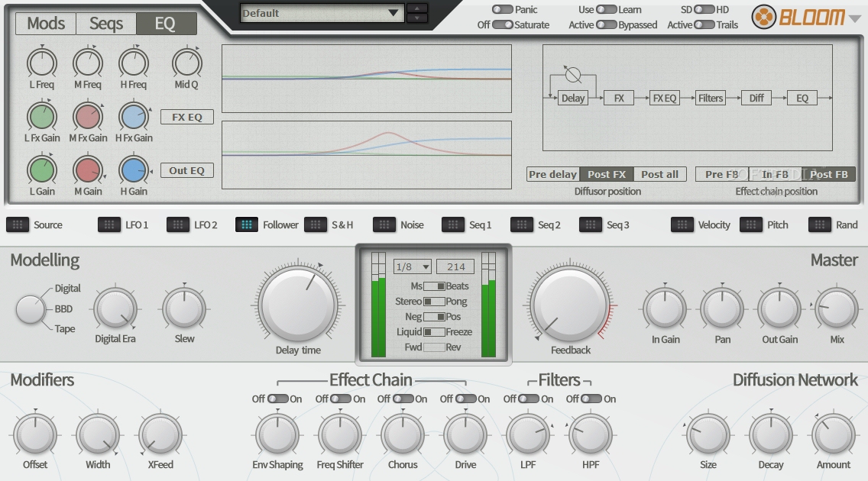Toggle the Ms/Beats switch
The image size is (868, 481).
(434, 286)
